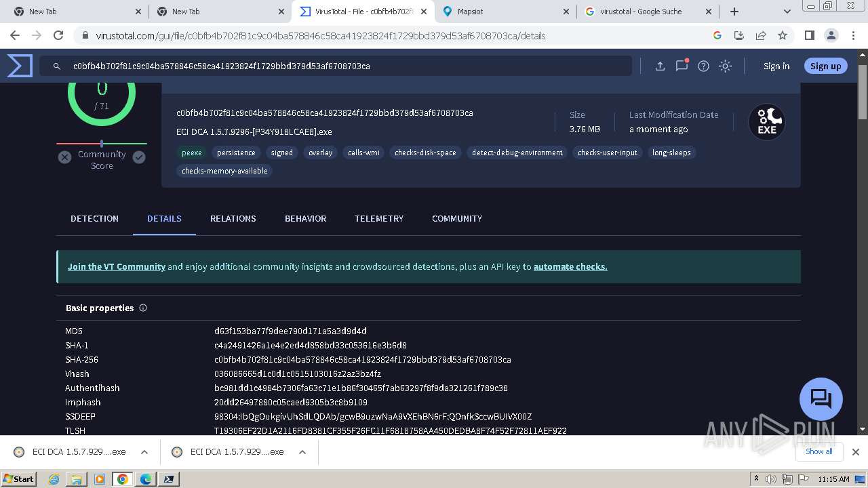Vote positive on community score check

[139, 157]
